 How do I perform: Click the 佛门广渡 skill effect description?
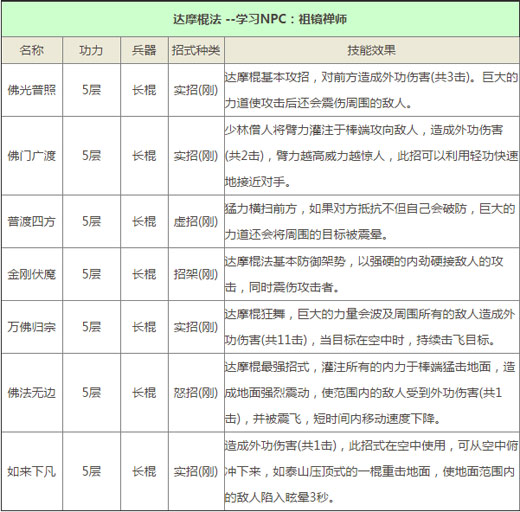(371, 156)
